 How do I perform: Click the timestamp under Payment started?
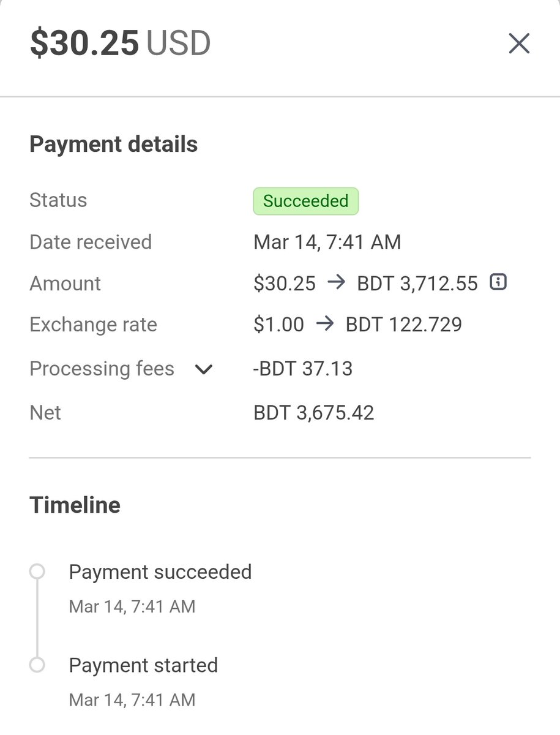coord(132,699)
